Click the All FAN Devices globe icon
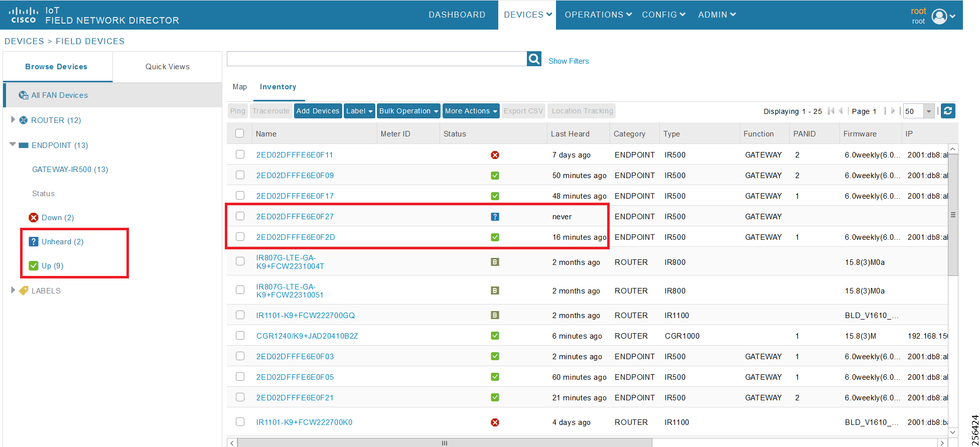The width and height of the screenshot is (980, 447). pyautogui.click(x=24, y=95)
